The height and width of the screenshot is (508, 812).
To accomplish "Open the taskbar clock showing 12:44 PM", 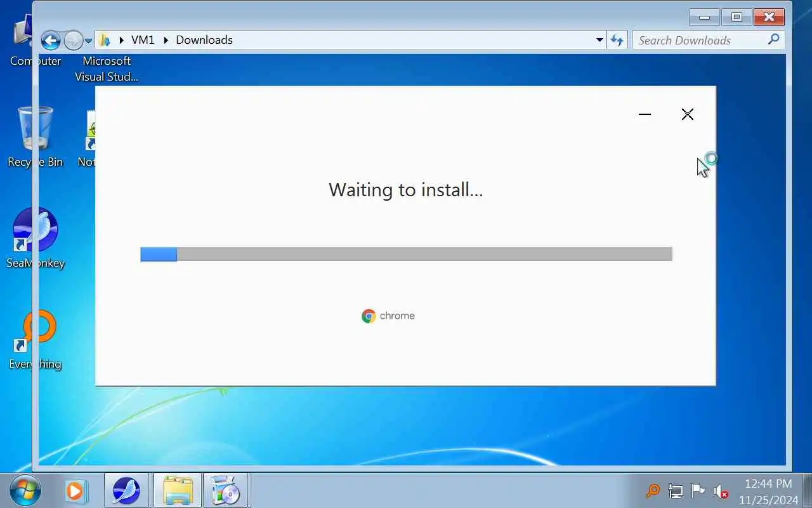I will pyautogui.click(x=768, y=491).
